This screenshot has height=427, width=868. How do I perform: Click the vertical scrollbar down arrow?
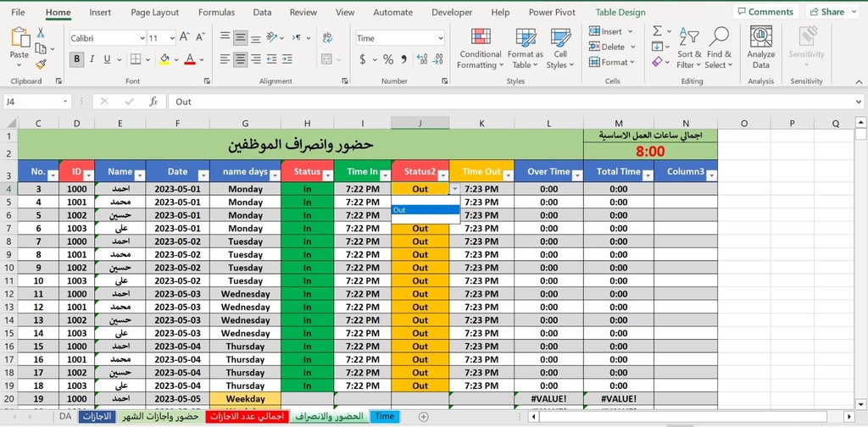click(861, 402)
